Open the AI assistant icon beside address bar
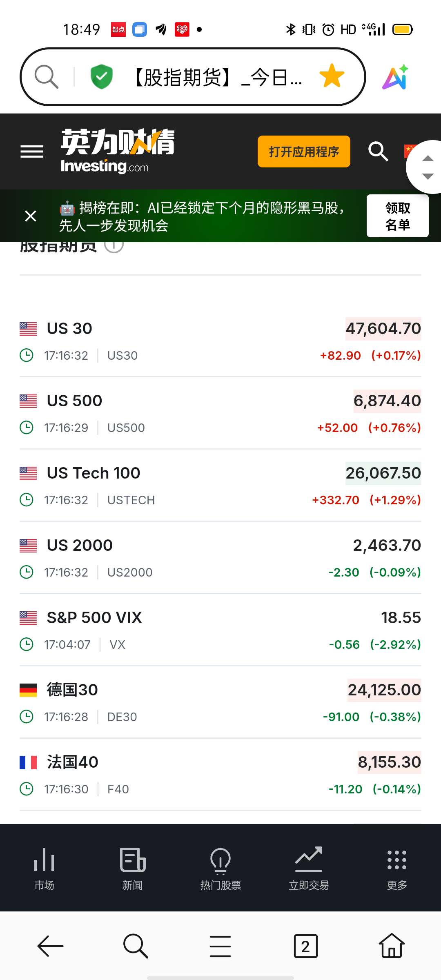The image size is (441, 980). (x=395, y=77)
